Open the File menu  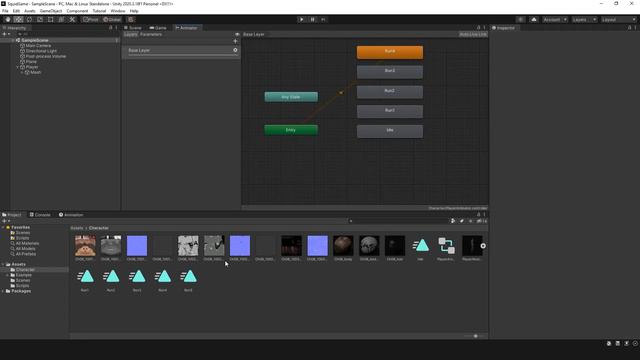coord(5,11)
